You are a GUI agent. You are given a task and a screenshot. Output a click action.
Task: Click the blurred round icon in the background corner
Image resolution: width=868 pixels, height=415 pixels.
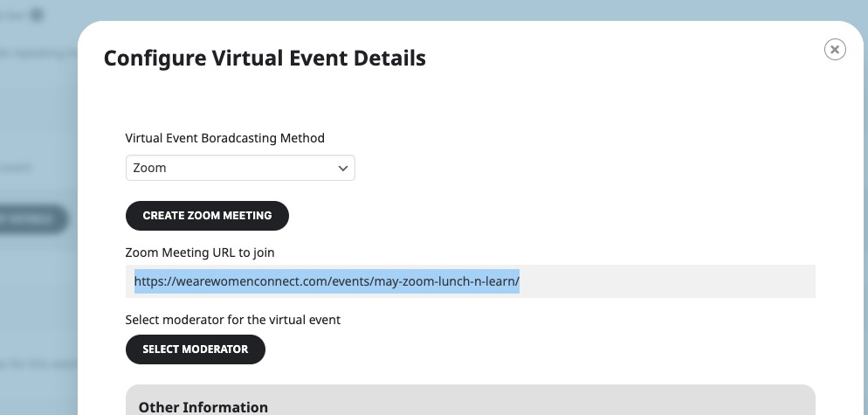tap(37, 14)
